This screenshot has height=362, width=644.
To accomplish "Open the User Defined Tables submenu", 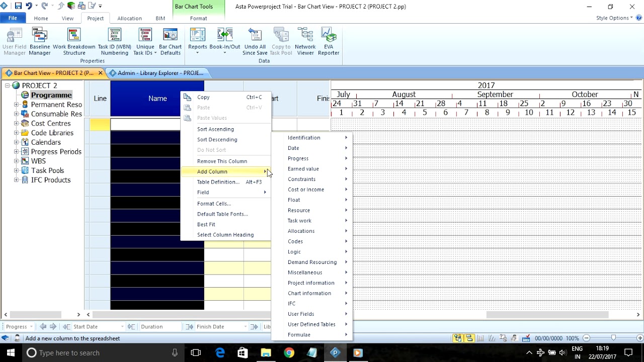I will coord(312,324).
